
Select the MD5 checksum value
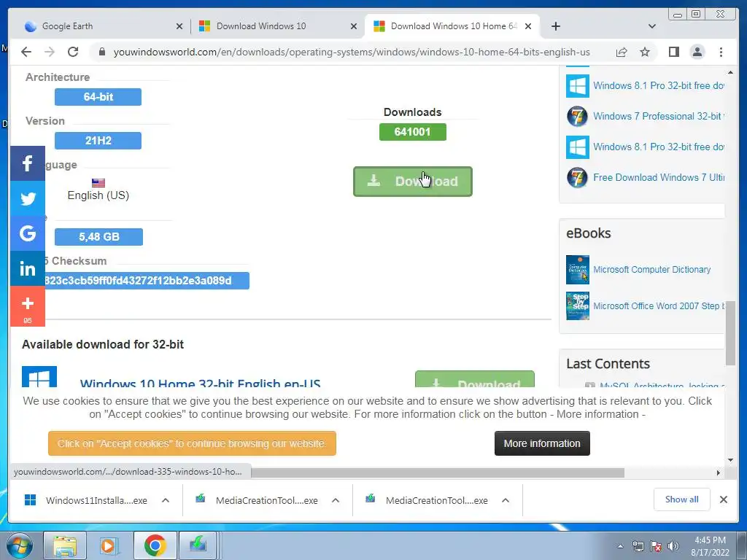tap(147, 281)
